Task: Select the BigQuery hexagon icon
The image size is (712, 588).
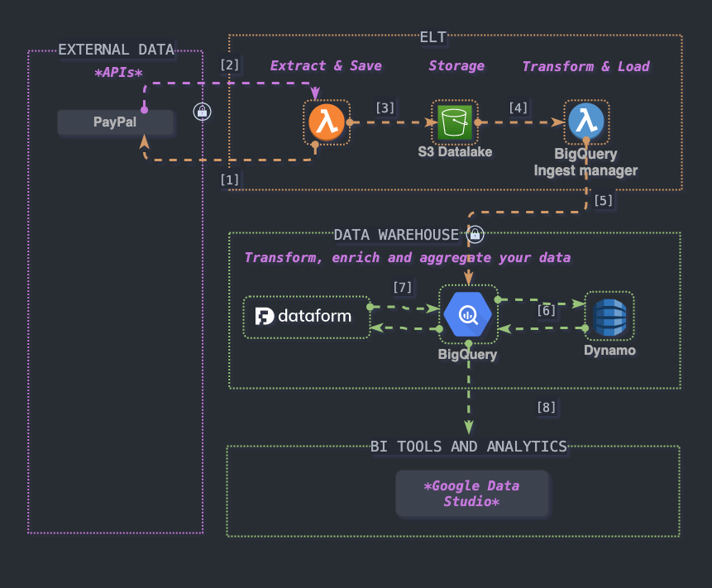Action: click(x=468, y=314)
